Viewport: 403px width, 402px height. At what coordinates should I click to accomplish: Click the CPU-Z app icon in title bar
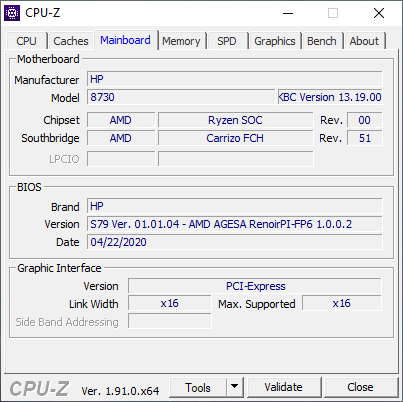tap(12, 13)
